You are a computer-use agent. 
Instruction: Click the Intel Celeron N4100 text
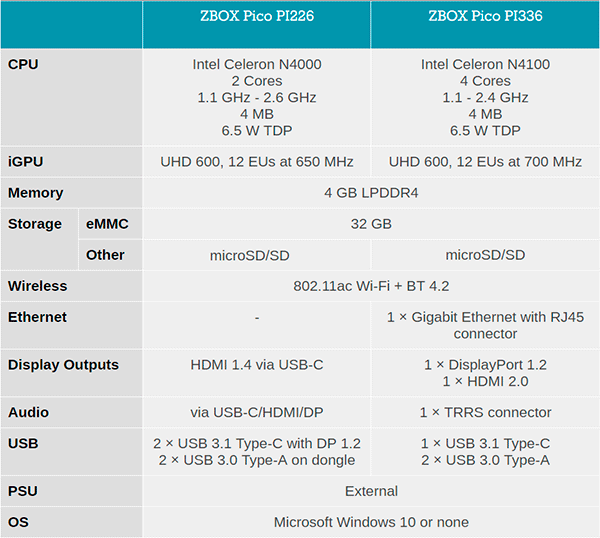point(485,64)
